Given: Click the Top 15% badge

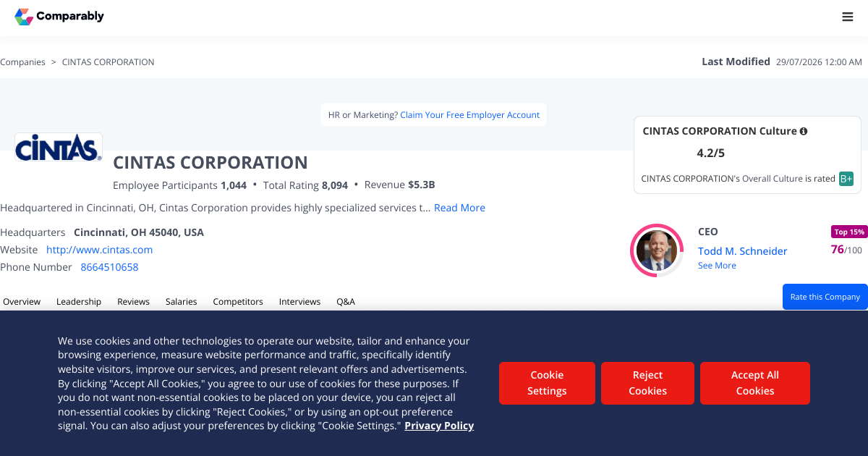Looking at the screenshot, I should pos(849,232).
